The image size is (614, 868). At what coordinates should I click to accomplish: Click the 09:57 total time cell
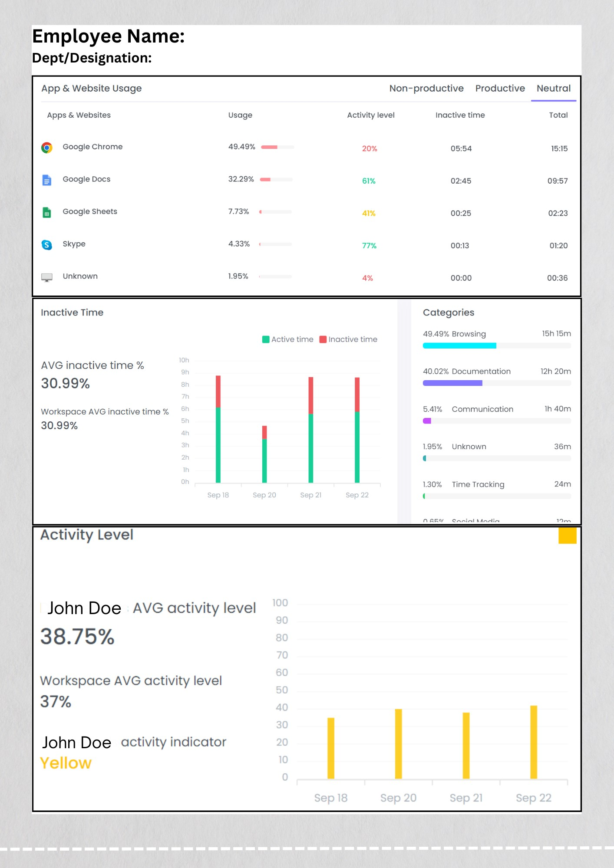pyautogui.click(x=558, y=181)
